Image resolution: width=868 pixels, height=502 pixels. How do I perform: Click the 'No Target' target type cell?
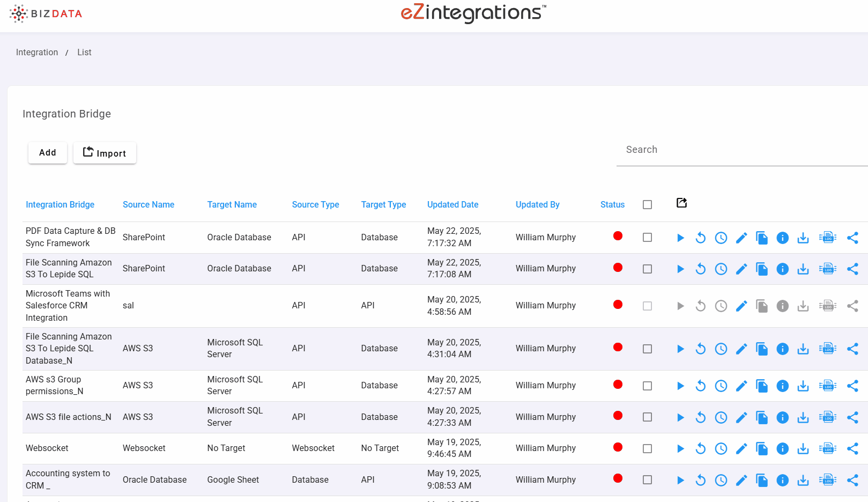tap(380, 448)
